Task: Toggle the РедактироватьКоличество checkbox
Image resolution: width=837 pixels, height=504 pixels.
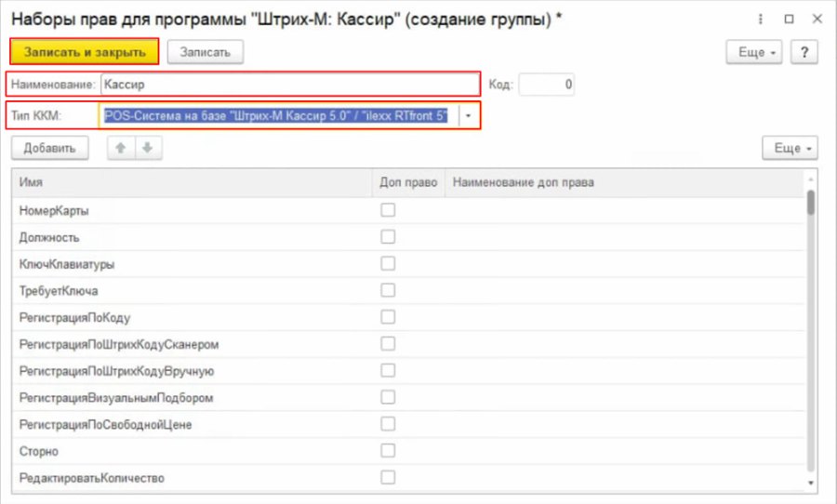Action: click(x=388, y=477)
